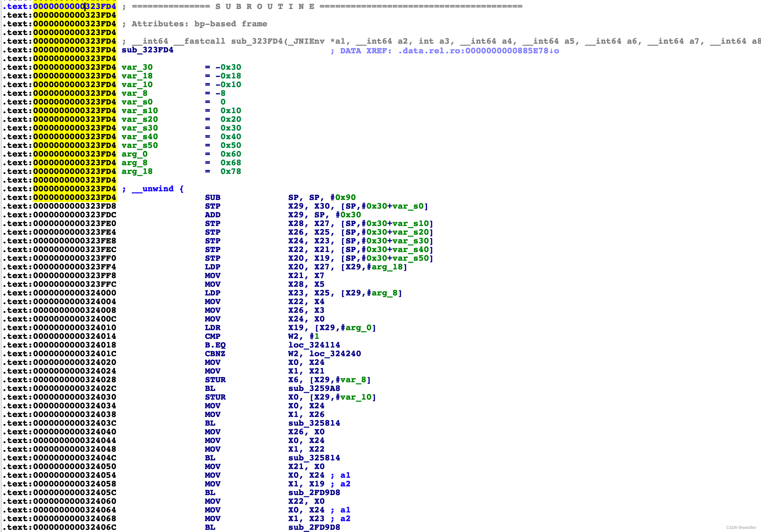Follow the DATA XREF .data.rel.ro:0000000000885E78 link
The width and height of the screenshot is (761, 532).
[x=478, y=51]
